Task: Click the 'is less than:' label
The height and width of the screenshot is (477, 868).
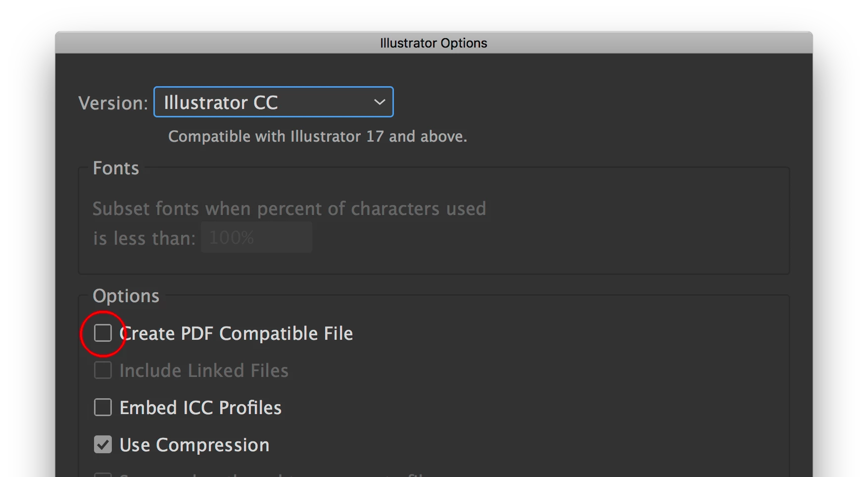Action: [144, 238]
